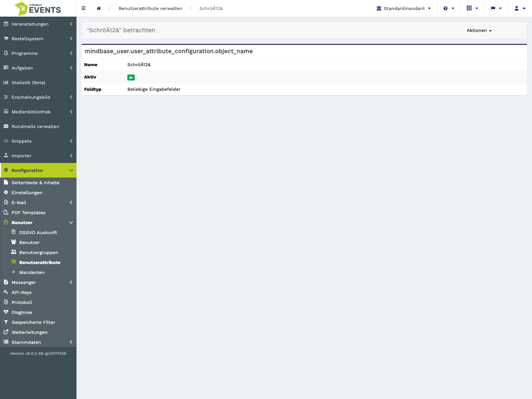
Task: Toggle the sidebar with the hamburger icon
Action: coord(83,8)
